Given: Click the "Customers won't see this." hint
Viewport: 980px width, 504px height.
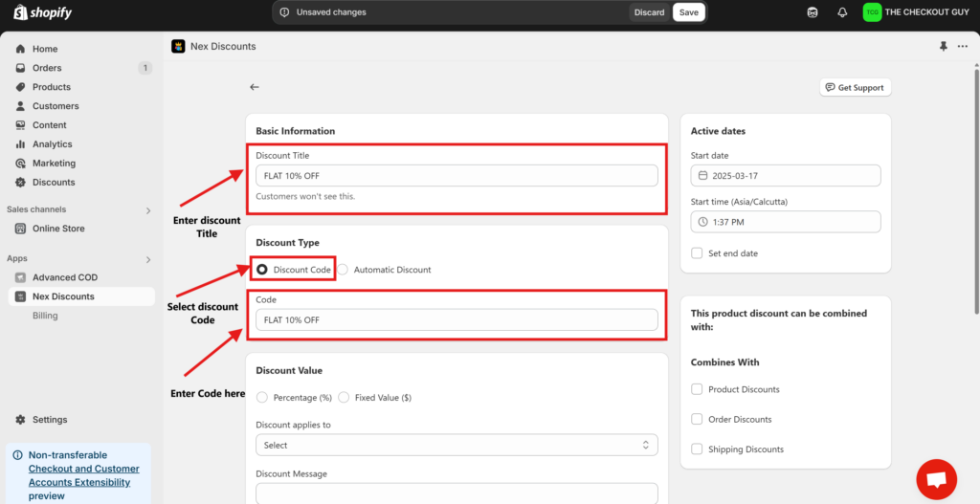Looking at the screenshot, I should (x=305, y=196).
